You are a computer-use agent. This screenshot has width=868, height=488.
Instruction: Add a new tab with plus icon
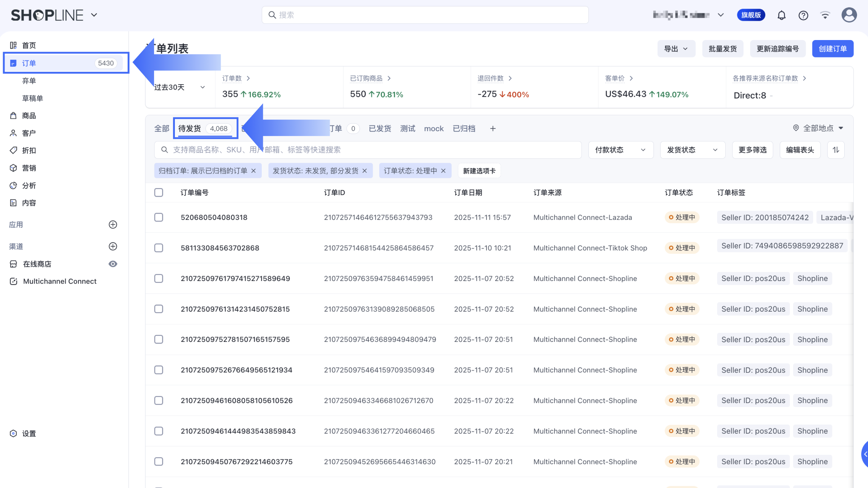[x=493, y=129]
